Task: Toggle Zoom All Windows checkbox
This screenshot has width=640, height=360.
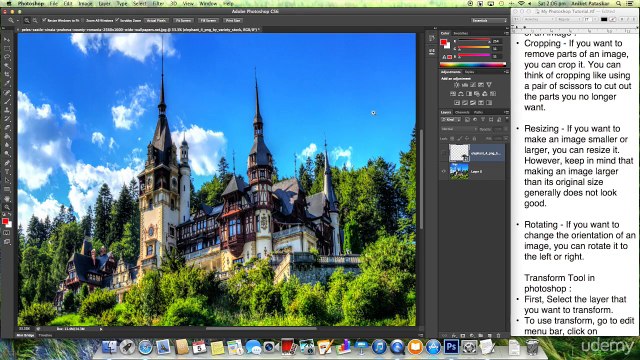Action: (x=83, y=20)
